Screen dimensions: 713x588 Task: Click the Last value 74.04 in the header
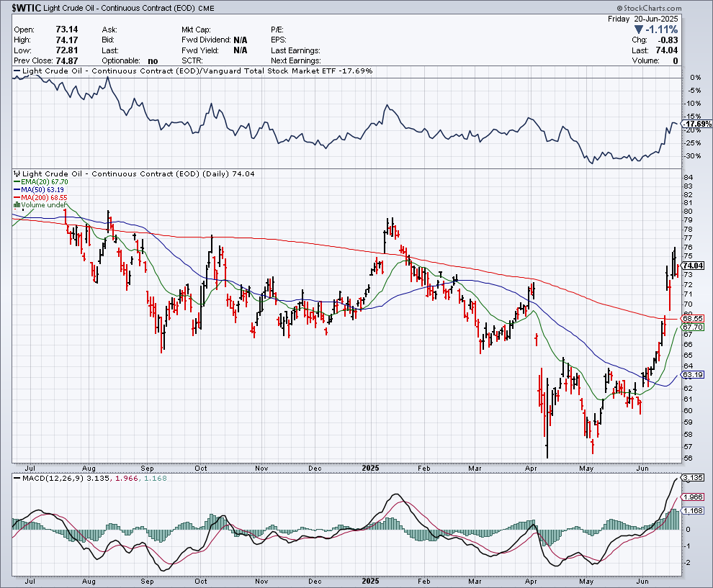[667, 50]
